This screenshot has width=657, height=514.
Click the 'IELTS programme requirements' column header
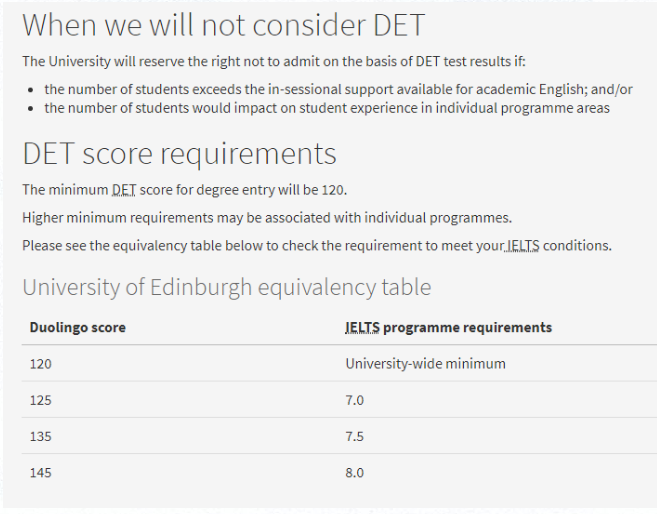pyautogui.click(x=448, y=327)
